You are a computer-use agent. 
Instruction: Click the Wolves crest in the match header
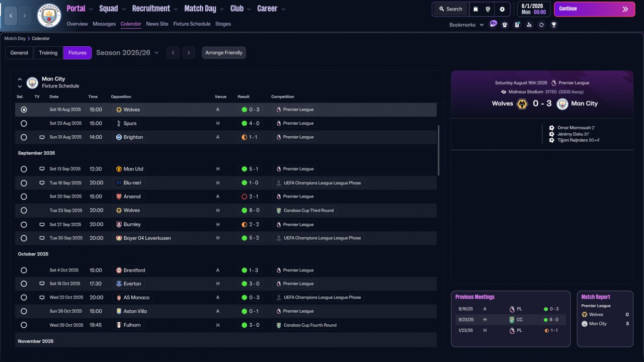coord(522,104)
